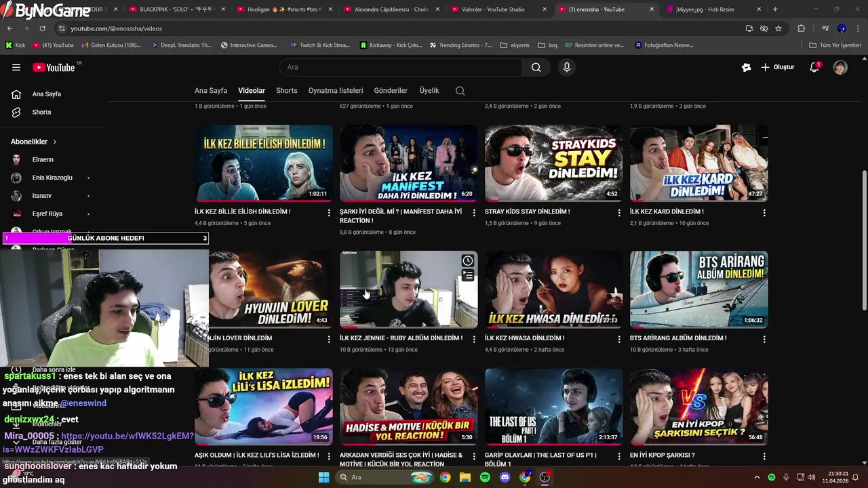868x488 pixels.
Task: Click the Oluştur create button
Action: [x=777, y=67]
